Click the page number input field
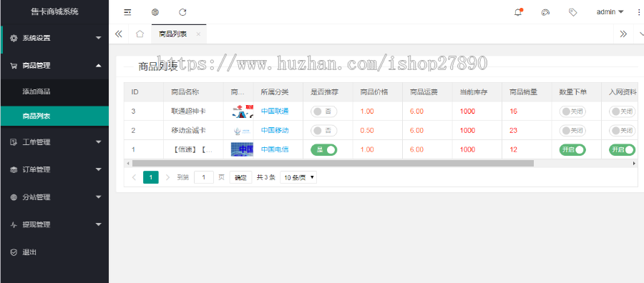 coord(204,178)
